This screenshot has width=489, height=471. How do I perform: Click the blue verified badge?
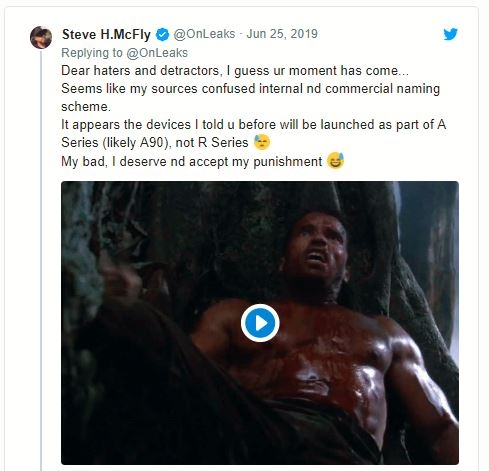coord(162,35)
